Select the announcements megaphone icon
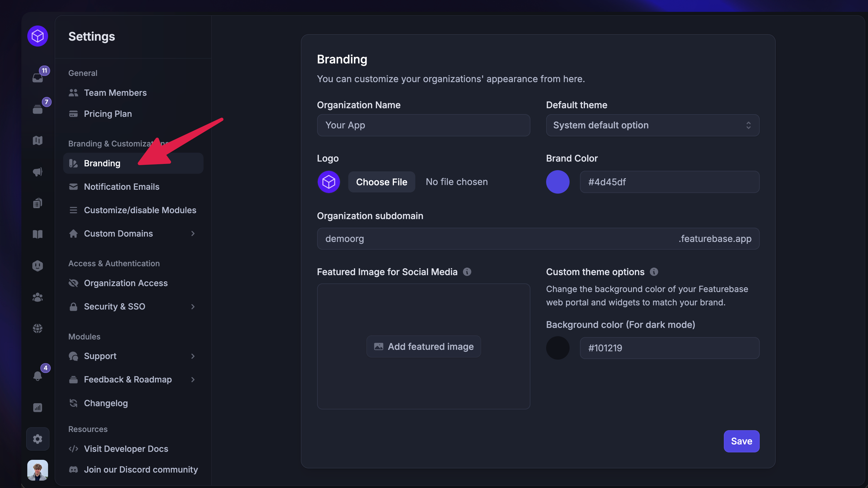The height and width of the screenshot is (488, 868). coord(37,171)
